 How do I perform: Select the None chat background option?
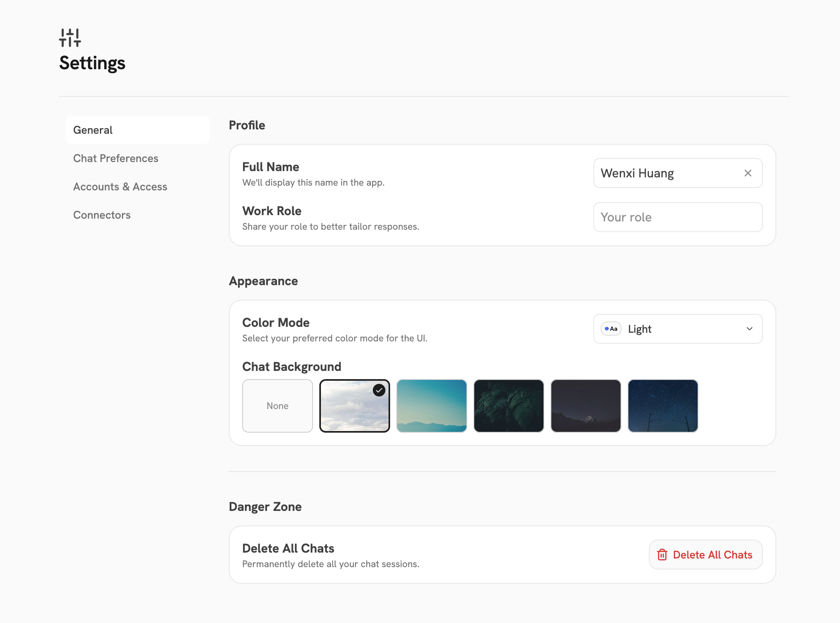(x=277, y=406)
